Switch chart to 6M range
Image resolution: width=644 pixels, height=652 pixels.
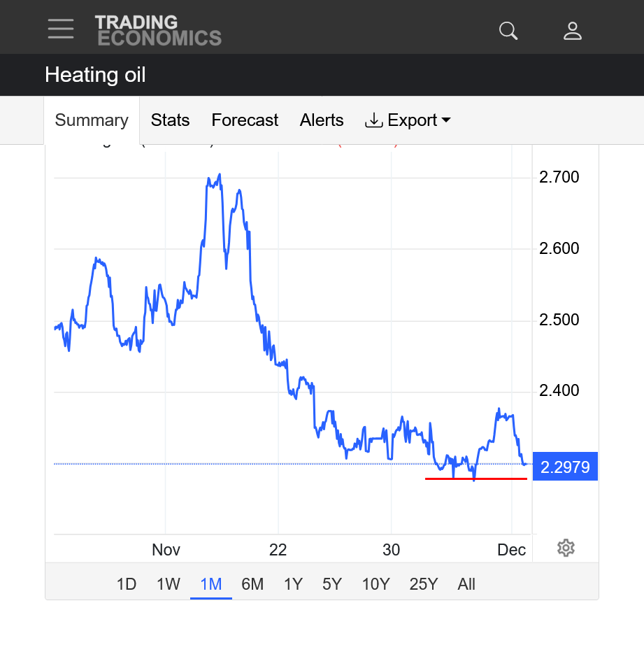252,584
